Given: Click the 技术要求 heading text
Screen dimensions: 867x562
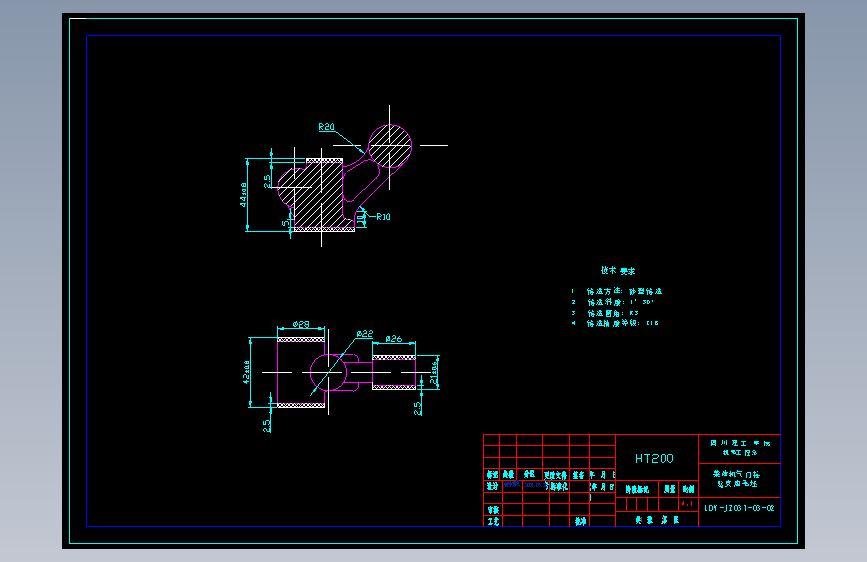Looking at the screenshot, I should click(x=618, y=270).
